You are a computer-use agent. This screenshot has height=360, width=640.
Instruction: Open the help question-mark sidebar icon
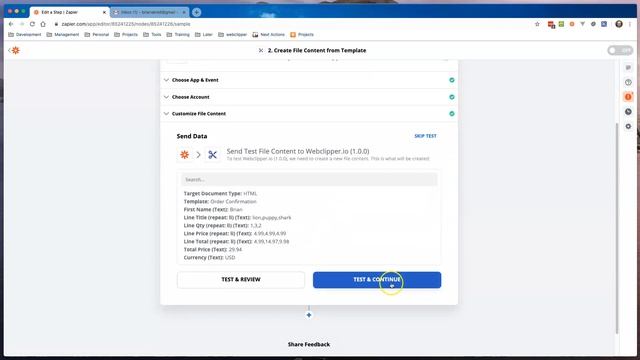pos(628,82)
